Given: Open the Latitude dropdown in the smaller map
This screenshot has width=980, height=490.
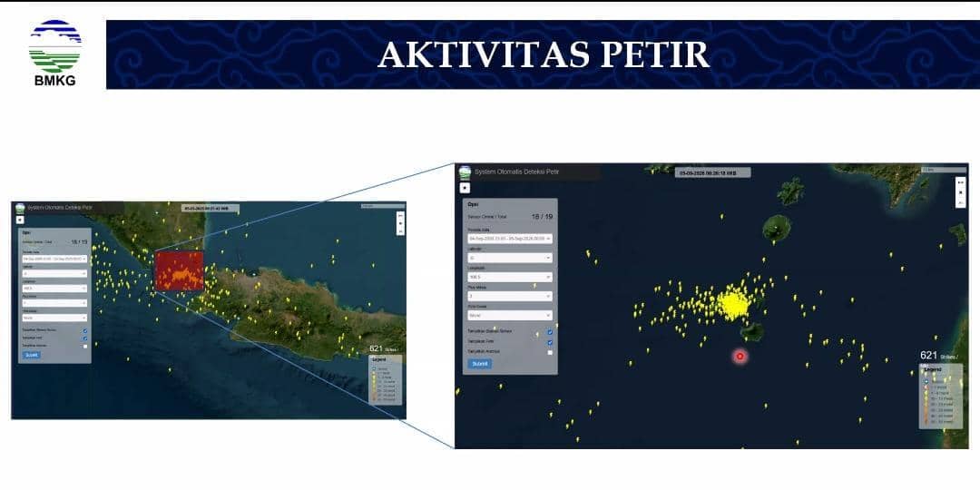Looking at the screenshot, I should coord(54,273).
